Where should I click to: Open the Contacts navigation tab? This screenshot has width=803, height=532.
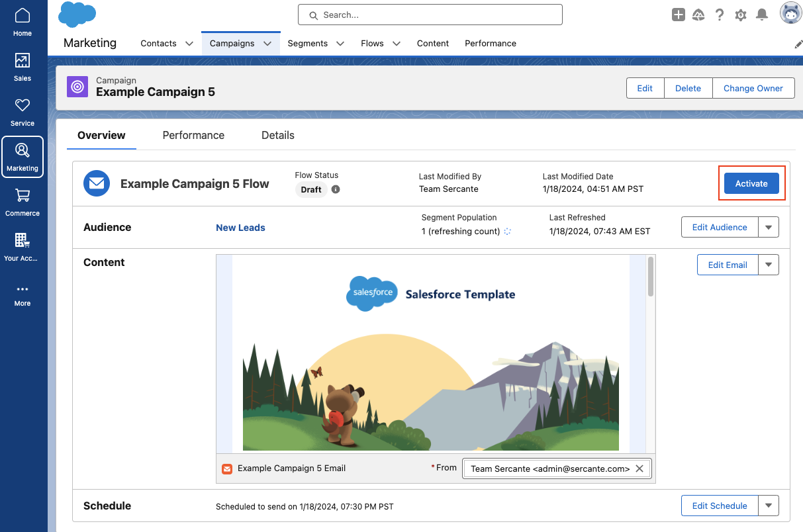pyautogui.click(x=159, y=44)
